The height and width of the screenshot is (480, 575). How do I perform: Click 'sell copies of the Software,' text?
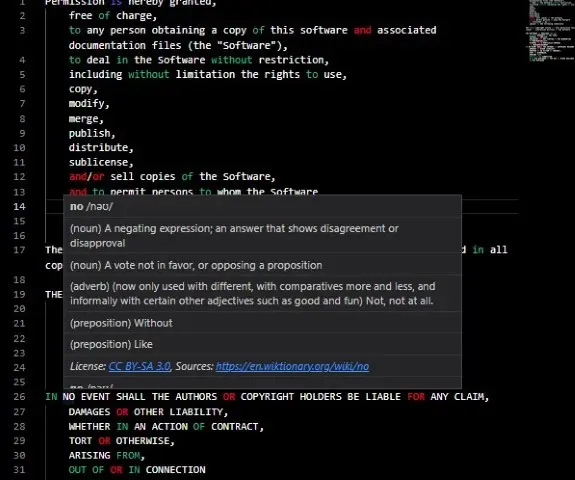(193, 177)
